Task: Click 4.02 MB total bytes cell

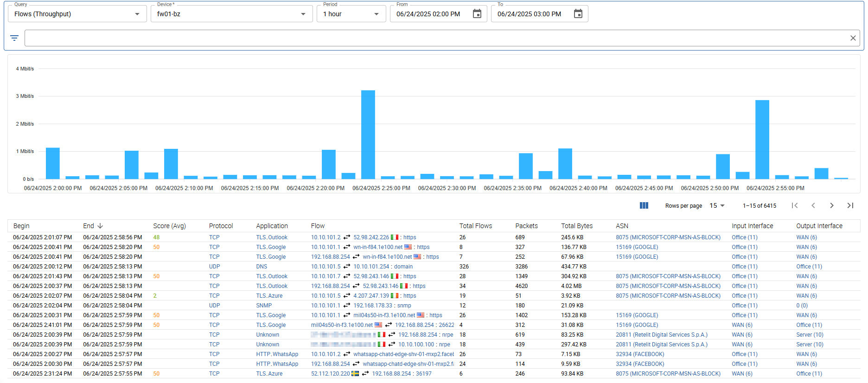Action: pyautogui.click(x=571, y=286)
